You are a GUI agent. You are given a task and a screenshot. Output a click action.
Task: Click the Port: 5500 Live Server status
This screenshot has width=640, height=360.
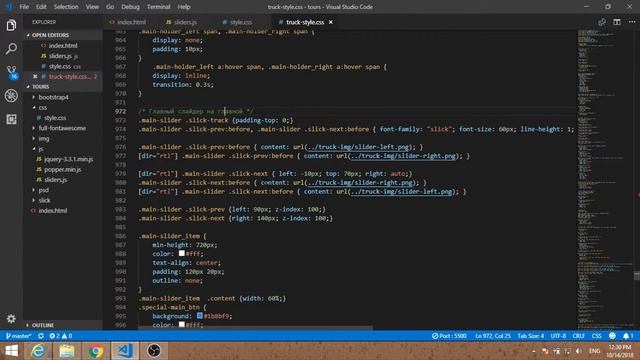pyautogui.click(x=449, y=336)
